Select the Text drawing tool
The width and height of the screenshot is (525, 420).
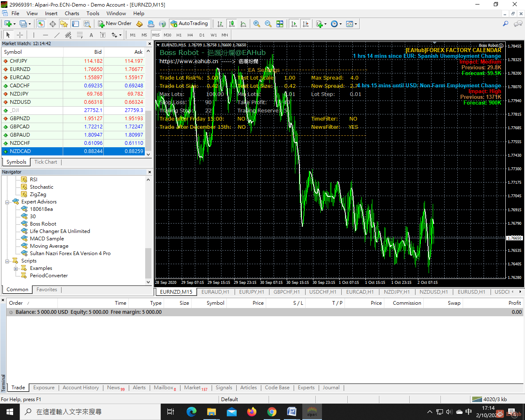click(91, 35)
